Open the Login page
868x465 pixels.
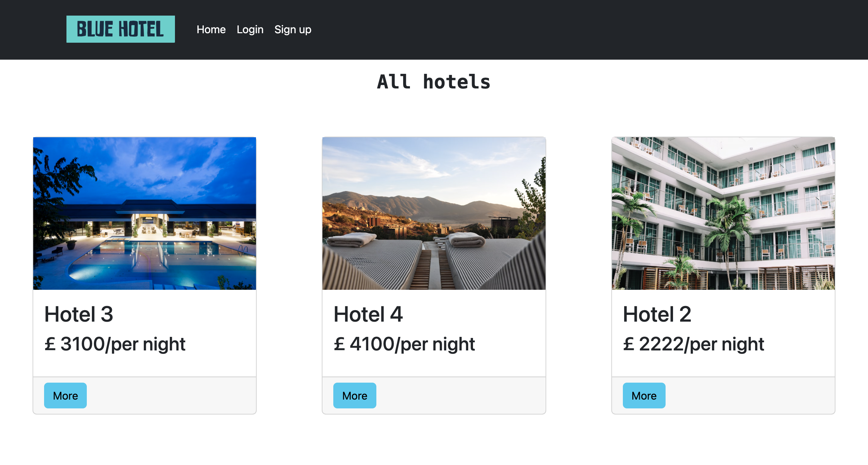click(x=250, y=29)
